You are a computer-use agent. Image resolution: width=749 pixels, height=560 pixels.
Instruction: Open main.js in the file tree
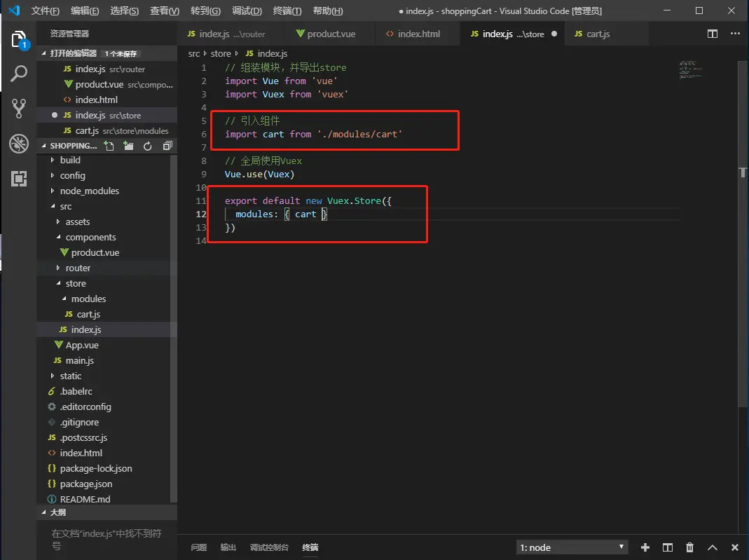[x=103, y=361]
